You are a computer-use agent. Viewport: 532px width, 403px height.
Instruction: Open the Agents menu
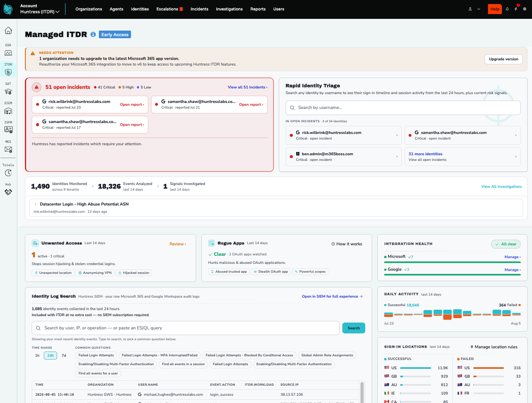tap(117, 9)
